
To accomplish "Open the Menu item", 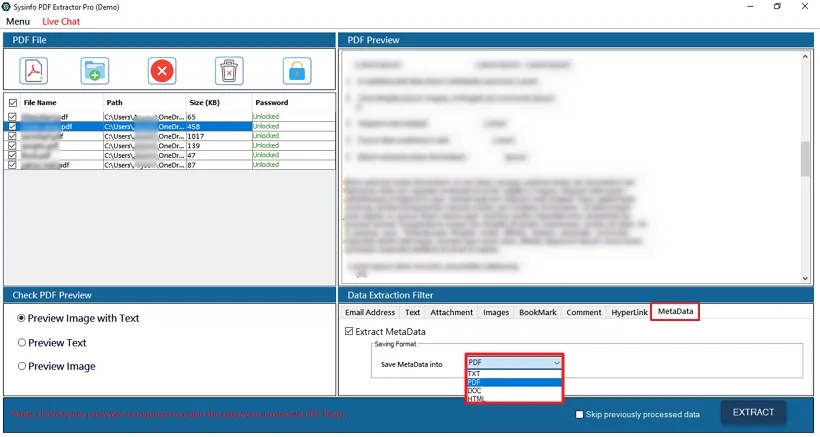I will point(18,21).
